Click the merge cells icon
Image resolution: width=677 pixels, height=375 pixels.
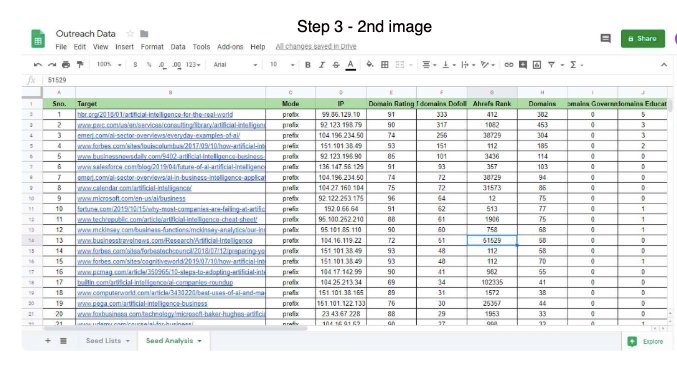400,65
